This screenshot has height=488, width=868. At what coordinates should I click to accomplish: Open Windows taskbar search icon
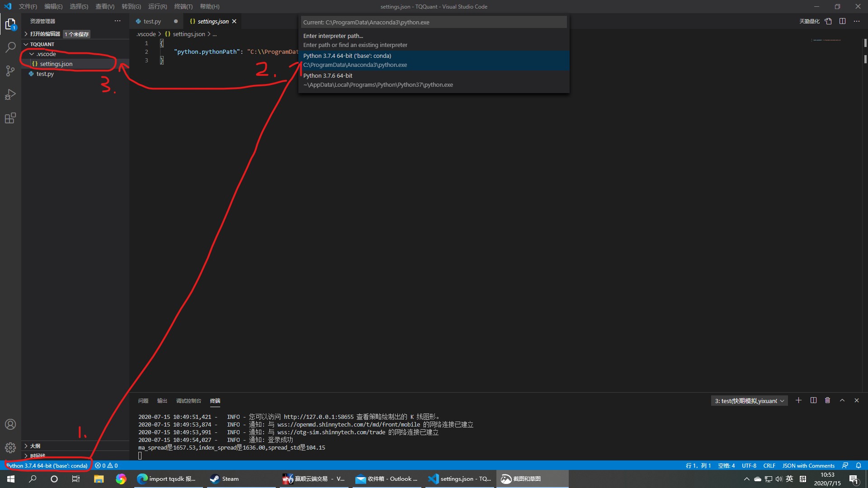pos(33,479)
